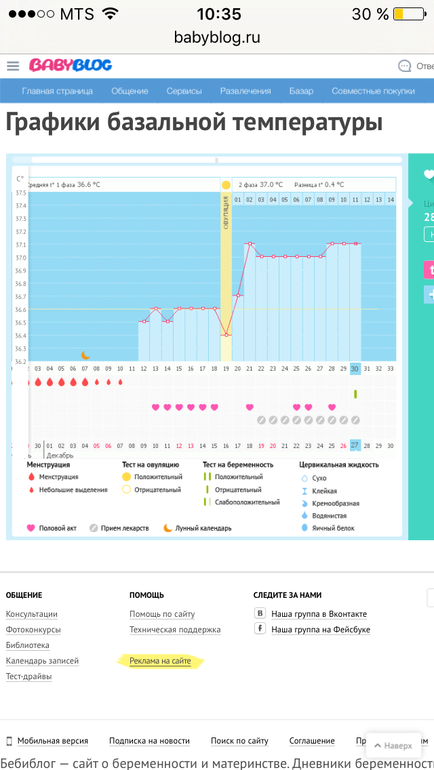Viewport: 434px width, 770px height.
Task: Click the yellow ovulation circle marker
Action: (225, 185)
